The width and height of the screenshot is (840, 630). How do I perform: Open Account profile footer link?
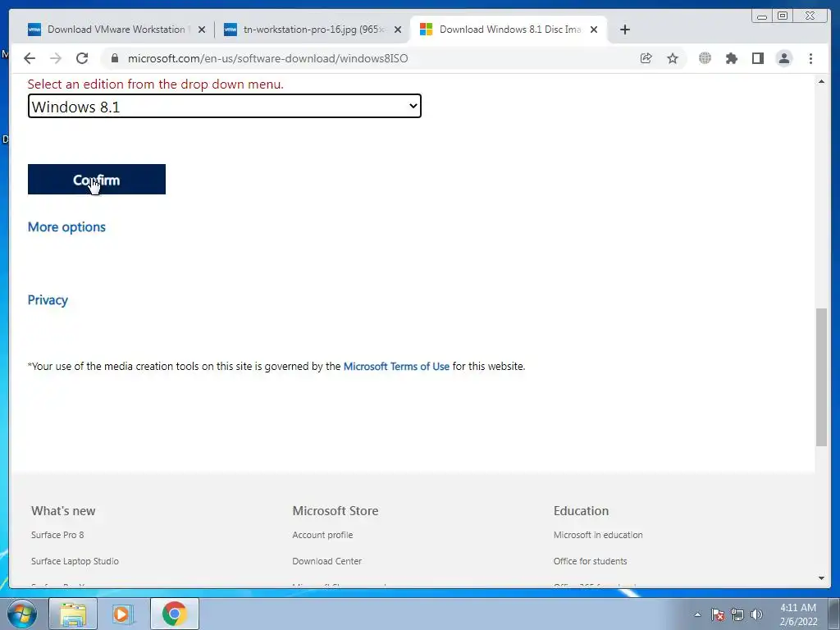pos(322,535)
